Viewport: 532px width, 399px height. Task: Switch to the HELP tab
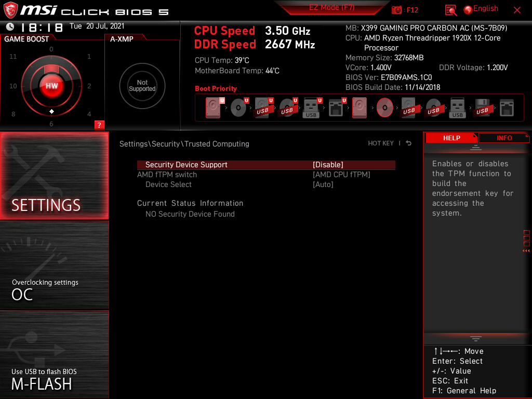[451, 138]
